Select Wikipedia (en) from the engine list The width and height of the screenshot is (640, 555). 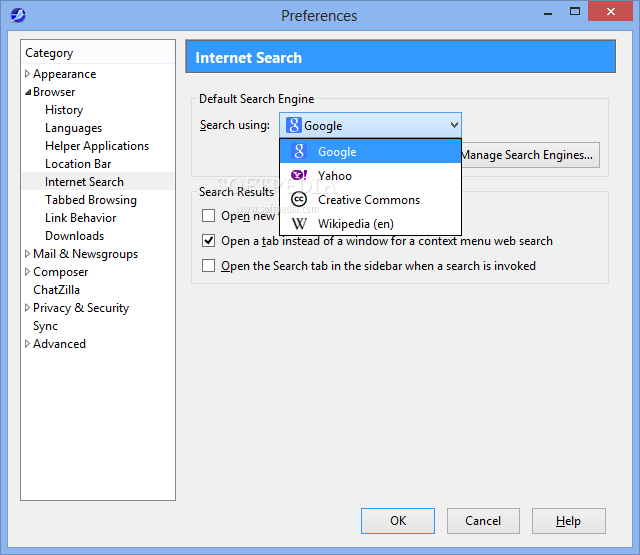371,224
